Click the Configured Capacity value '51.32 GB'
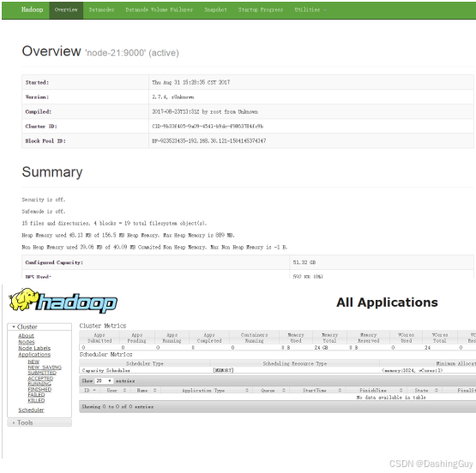Image resolution: width=476 pixels, height=473 pixels. click(x=304, y=262)
